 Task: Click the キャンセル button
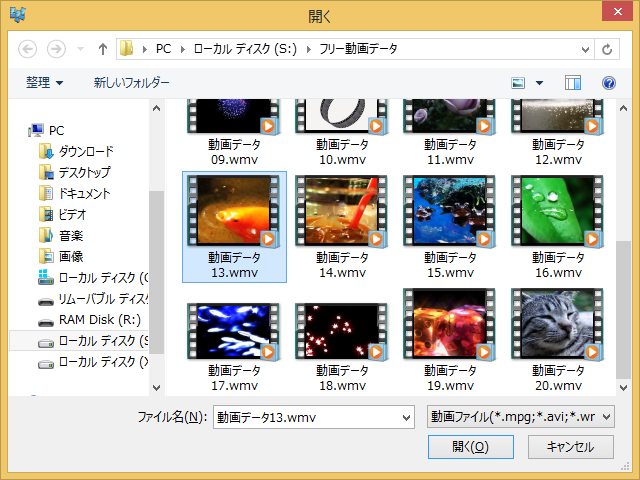coord(571,447)
